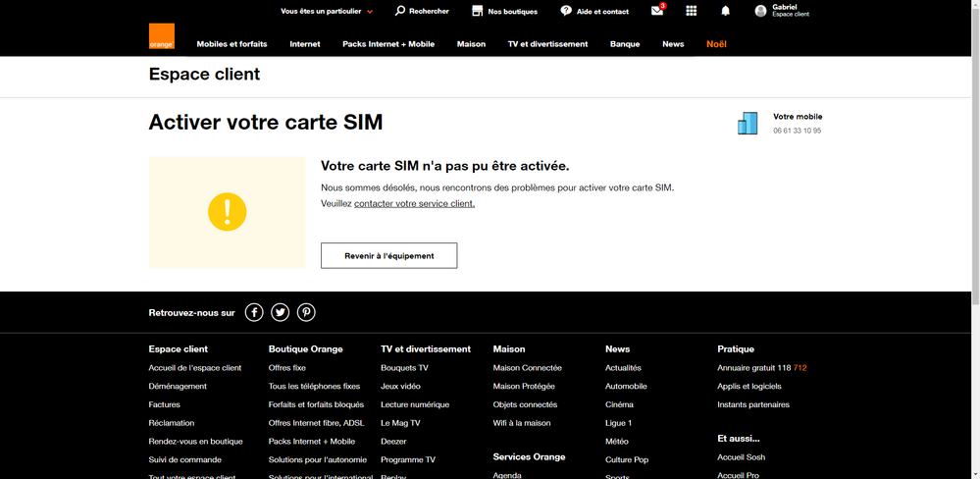
Task: Open the Mobiles et forfaits menu
Action: [x=232, y=44]
